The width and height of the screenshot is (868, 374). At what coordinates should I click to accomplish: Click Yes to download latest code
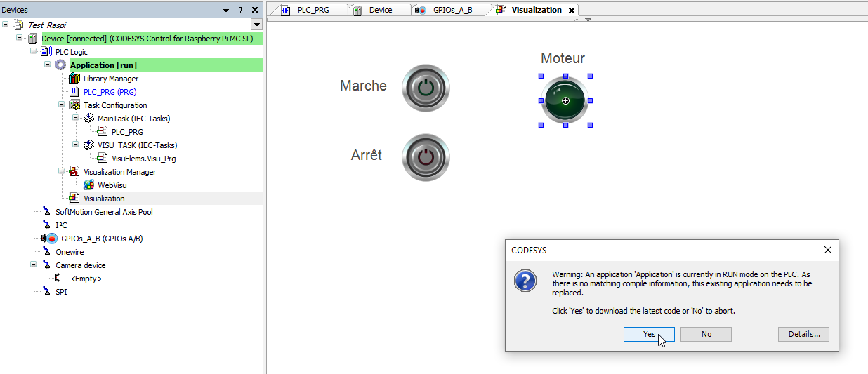[649, 334]
